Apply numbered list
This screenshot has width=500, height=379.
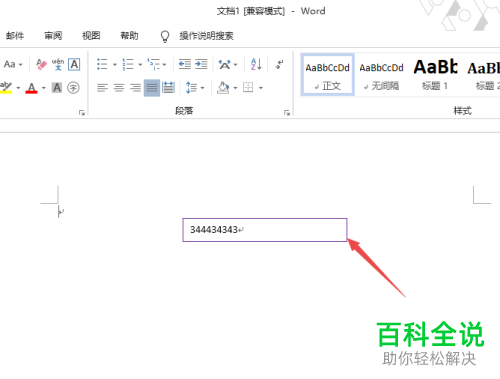pyautogui.click(x=128, y=64)
